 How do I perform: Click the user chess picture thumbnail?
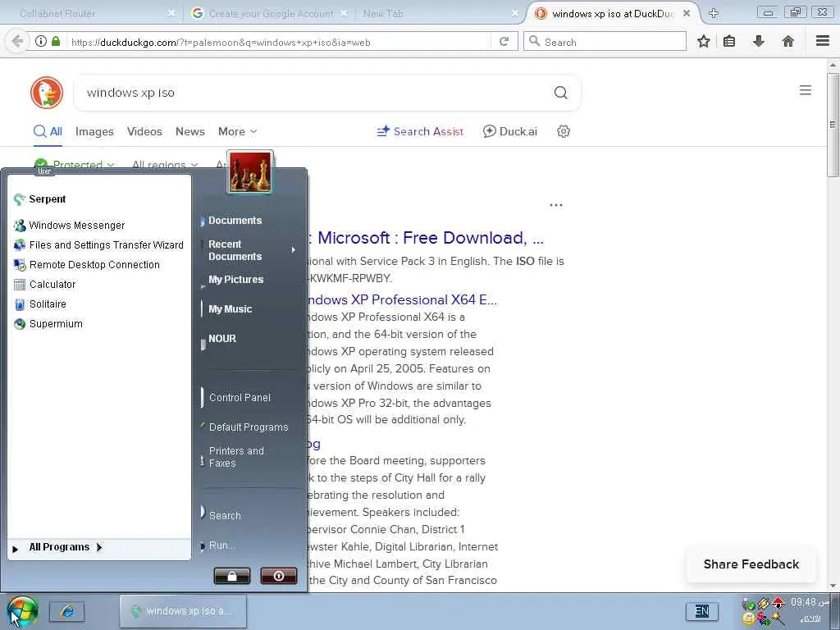click(250, 172)
